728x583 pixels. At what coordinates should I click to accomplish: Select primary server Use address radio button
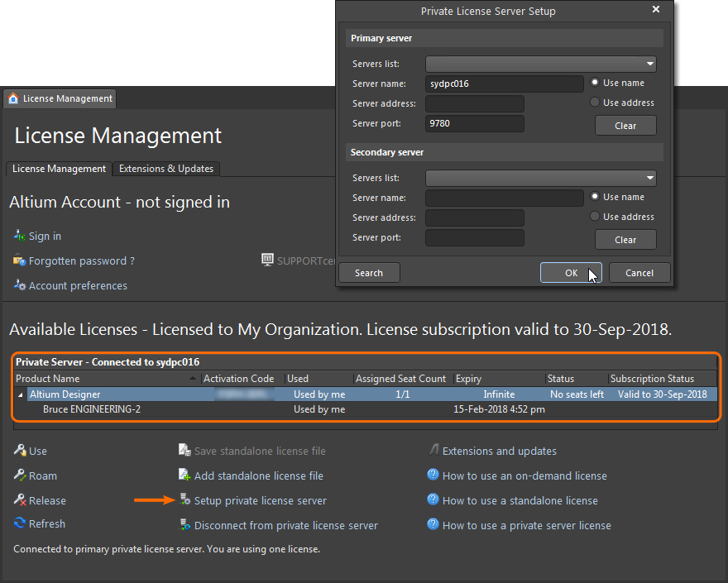click(x=595, y=103)
